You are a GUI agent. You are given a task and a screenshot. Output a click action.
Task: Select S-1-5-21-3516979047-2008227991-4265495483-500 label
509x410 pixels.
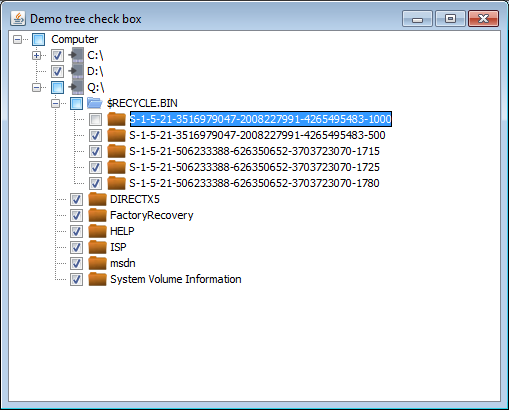pos(257,135)
